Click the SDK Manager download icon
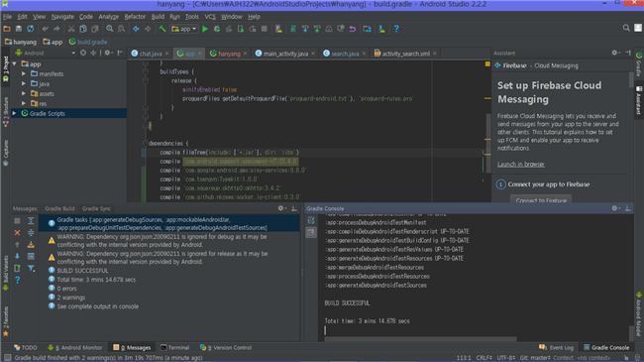 [x=381, y=29]
